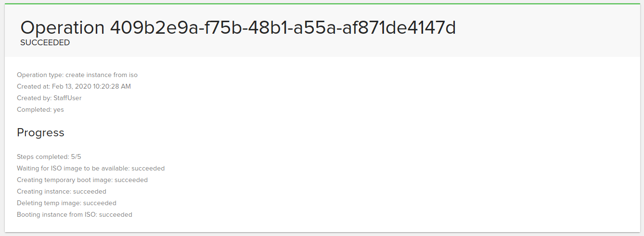Click Booting instance from ISO step
Image resolution: width=644 pixels, height=236 pixels.
[75, 215]
